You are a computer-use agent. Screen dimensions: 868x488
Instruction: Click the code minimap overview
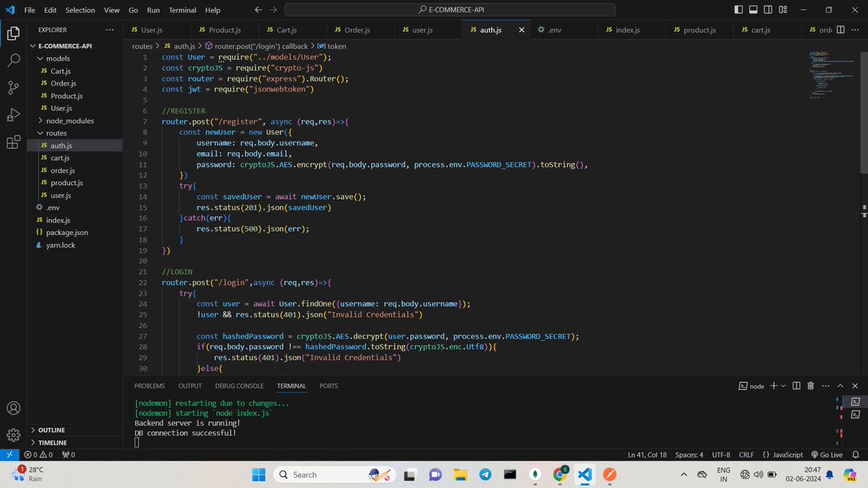tap(832, 76)
